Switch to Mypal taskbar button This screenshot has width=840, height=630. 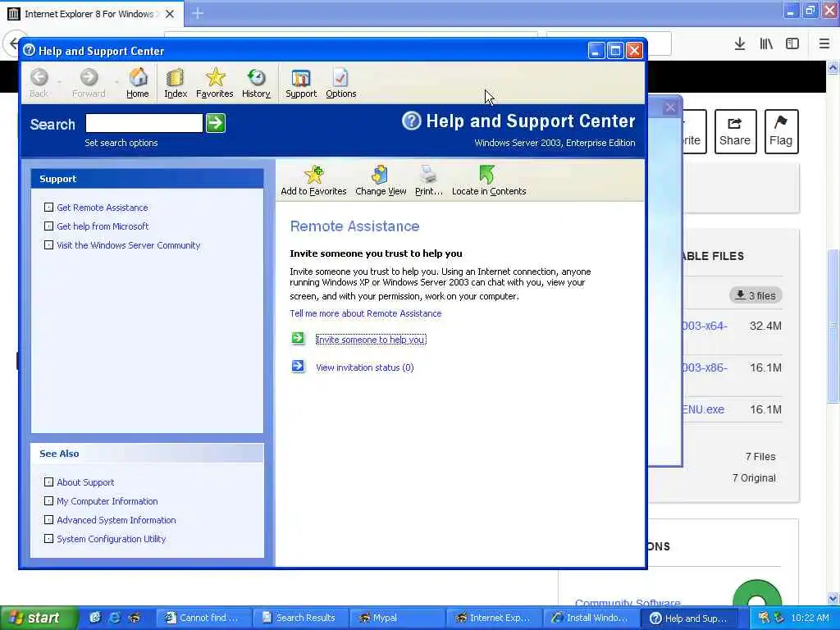point(398,618)
